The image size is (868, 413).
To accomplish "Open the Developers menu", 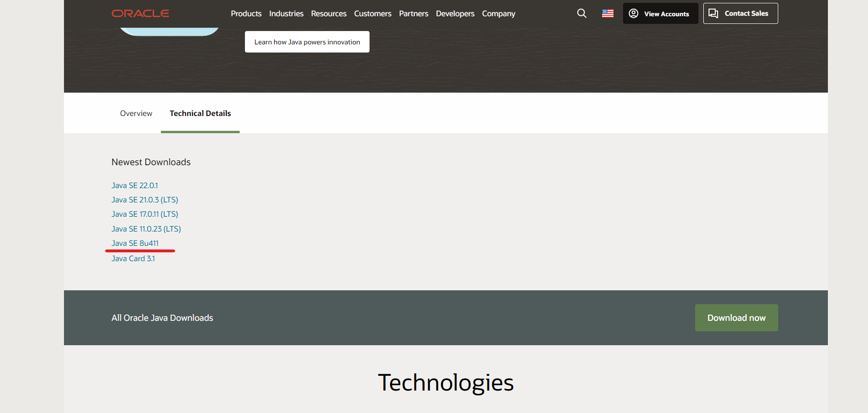I will click(x=455, y=13).
